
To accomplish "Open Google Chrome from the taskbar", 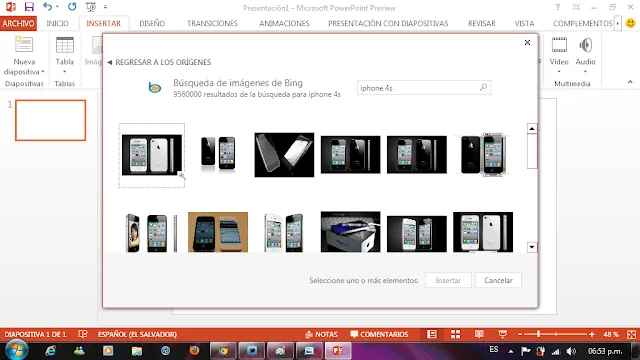I will (223, 351).
